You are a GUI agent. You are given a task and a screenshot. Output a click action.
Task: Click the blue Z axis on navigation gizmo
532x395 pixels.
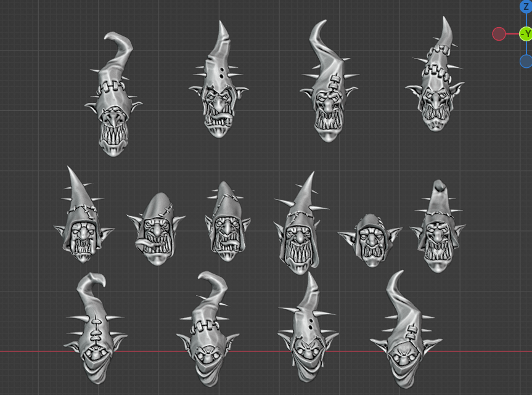click(525, 7)
